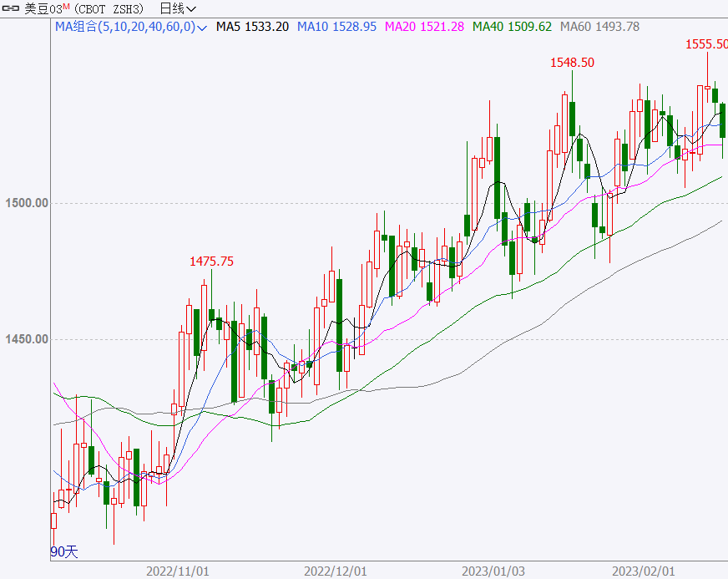Click the 2023/01/03 date axis label
Screen dimensions: 728x579
(493, 571)
